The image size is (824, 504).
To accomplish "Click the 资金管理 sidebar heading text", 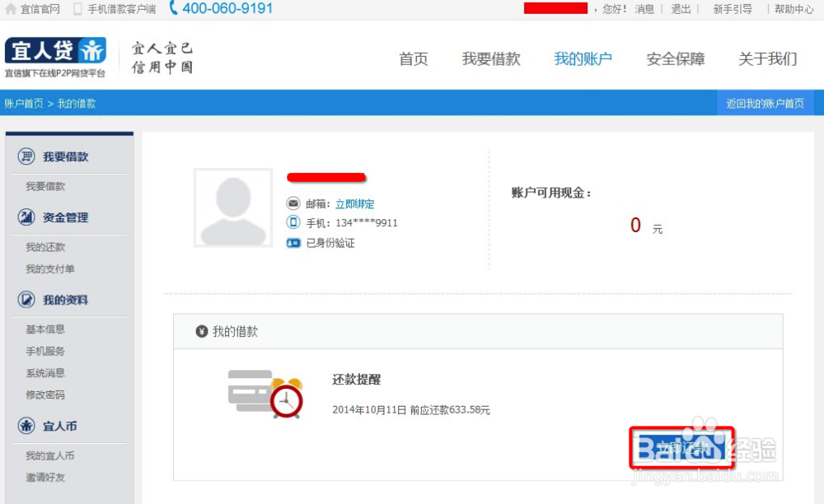I will (x=66, y=217).
